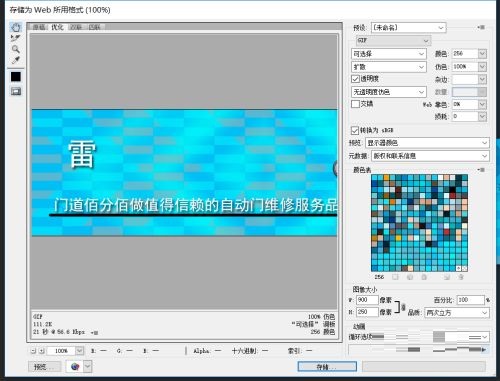Toggle 转换为 sRGB checkbox
Image resolution: width=500 pixels, height=381 pixels.
(355, 130)
